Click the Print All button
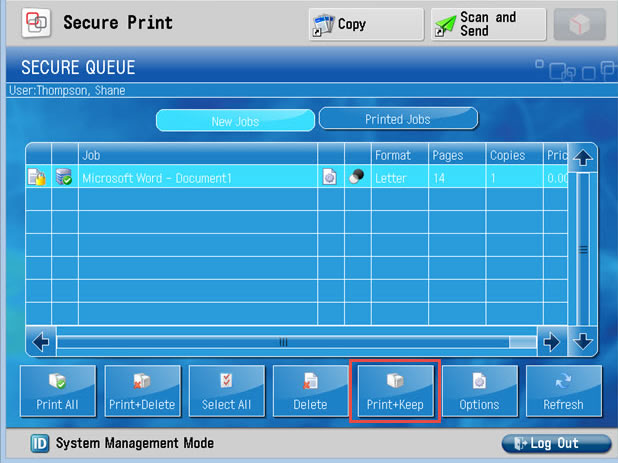The image size is (618, 463). [58, 391]
